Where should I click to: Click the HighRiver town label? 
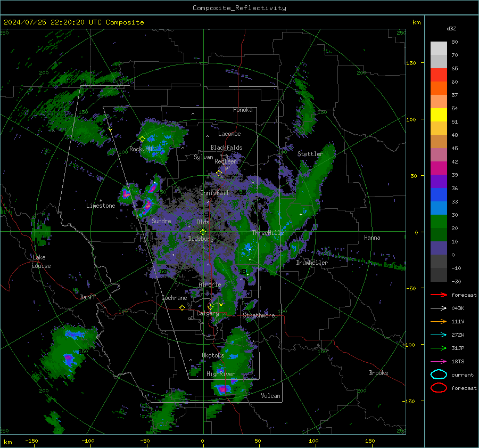point(221,374)
